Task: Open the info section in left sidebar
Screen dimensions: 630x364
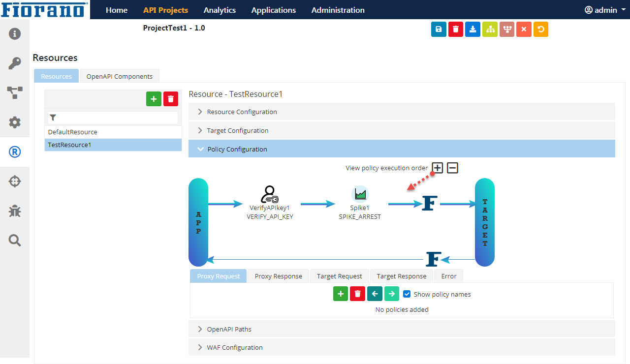Action: coord(15,34)
